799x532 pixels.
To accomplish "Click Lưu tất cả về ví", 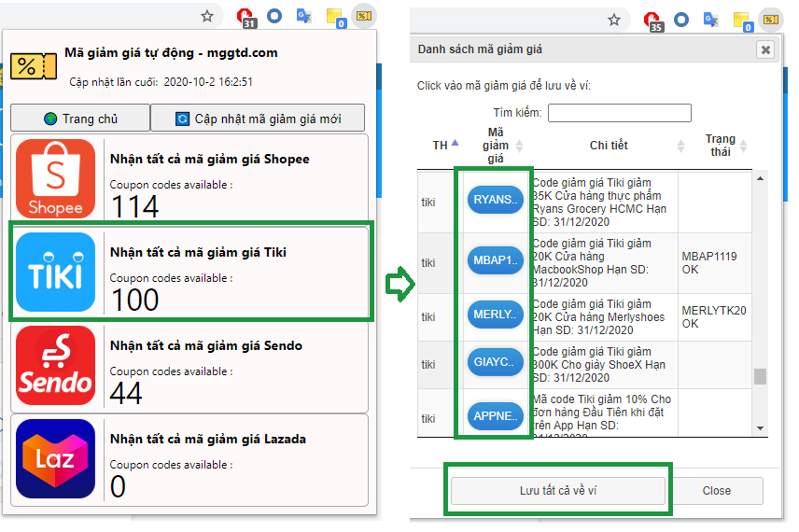I will [x=558, y=490].
